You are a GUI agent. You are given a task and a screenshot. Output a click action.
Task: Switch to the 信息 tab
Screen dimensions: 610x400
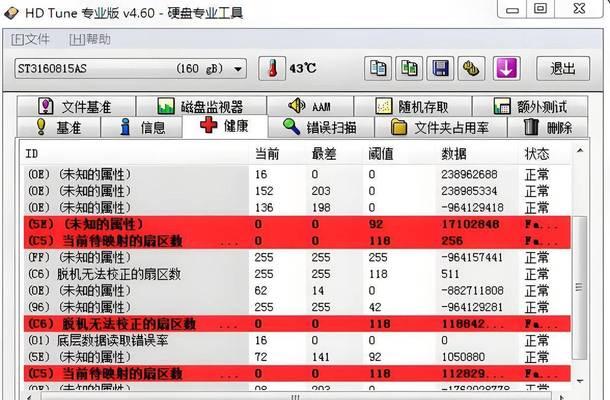[x=142, y=127]
